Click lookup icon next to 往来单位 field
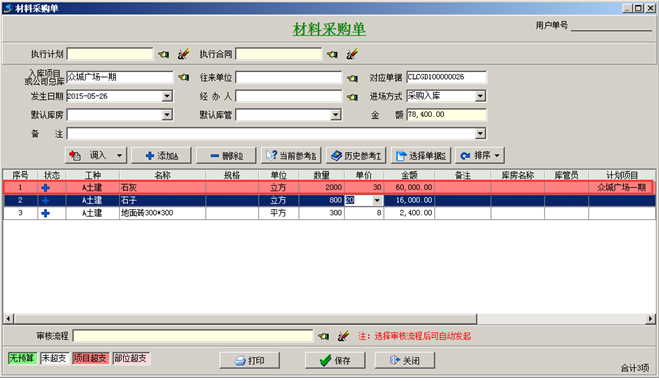Image resolution: width=659 pixels, height=381 pixels. click(x=352, y=78)
